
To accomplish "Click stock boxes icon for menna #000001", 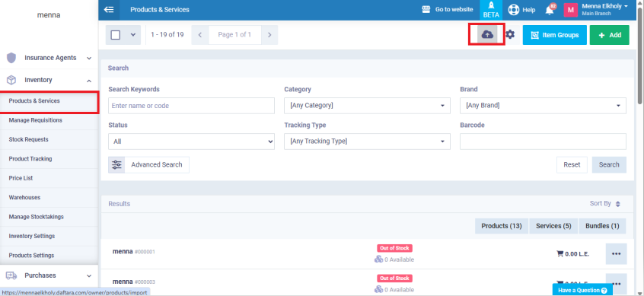I will click(x=378, y=259).
